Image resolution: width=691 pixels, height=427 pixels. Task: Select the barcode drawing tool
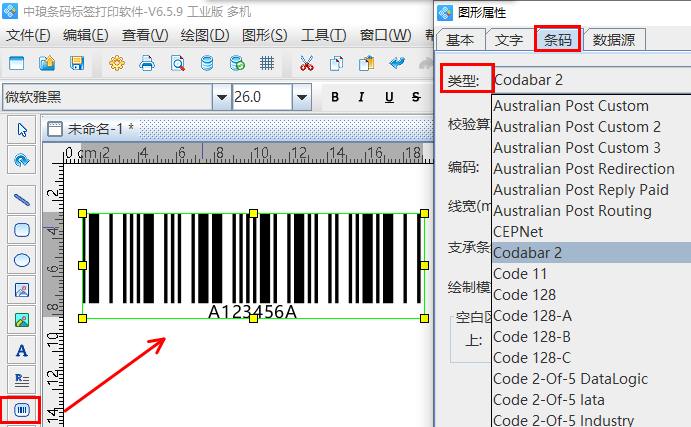tap(22, 410)
